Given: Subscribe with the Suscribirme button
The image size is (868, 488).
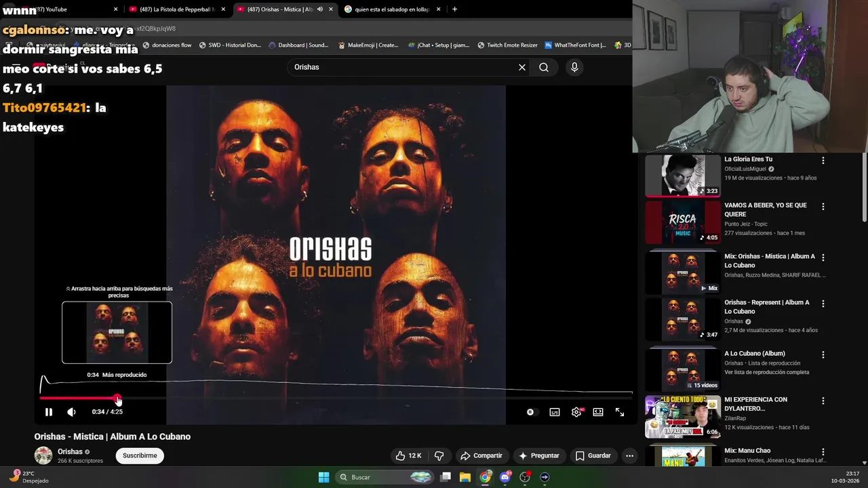Looking at the screenshot, I should coord(140,455).
